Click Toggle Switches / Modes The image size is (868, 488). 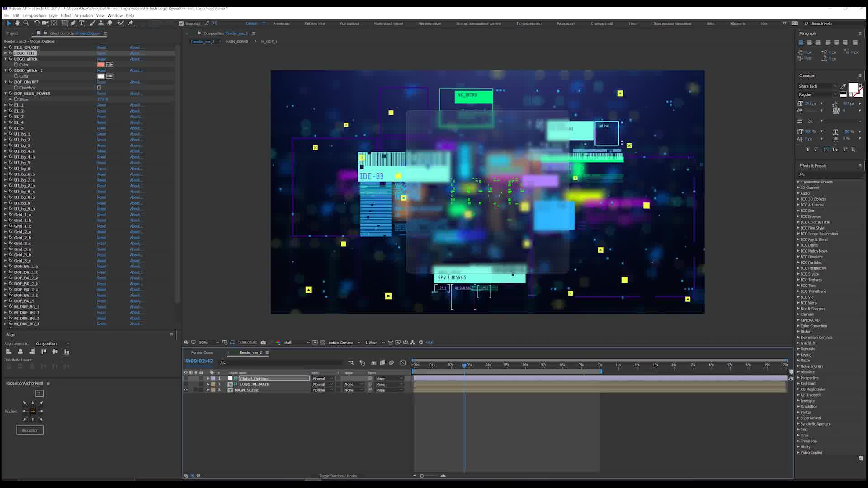pyautogui.click(x=338, y=476)
